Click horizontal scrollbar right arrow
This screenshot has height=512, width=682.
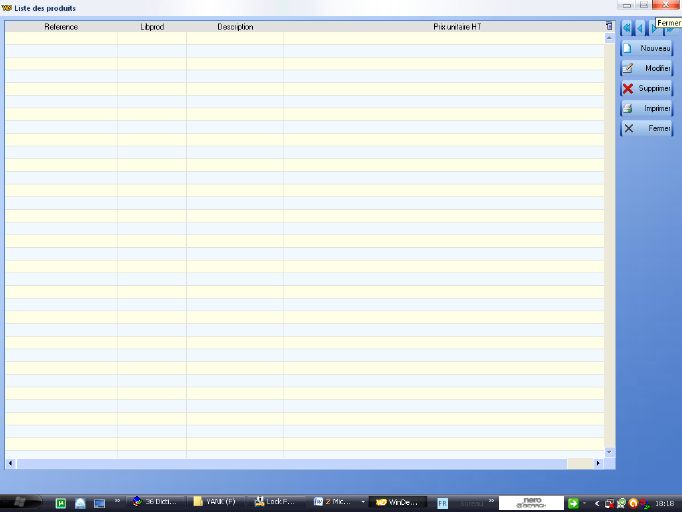point(598,463)
